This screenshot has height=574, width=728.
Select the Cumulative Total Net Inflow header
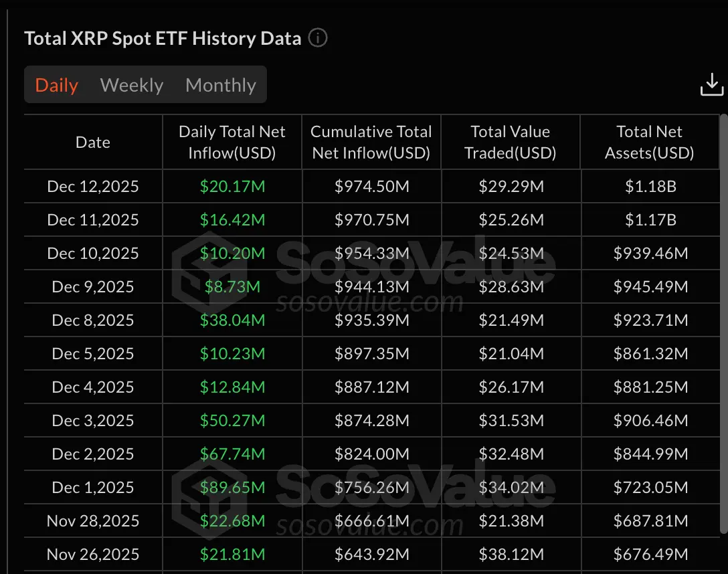point(371,142)
